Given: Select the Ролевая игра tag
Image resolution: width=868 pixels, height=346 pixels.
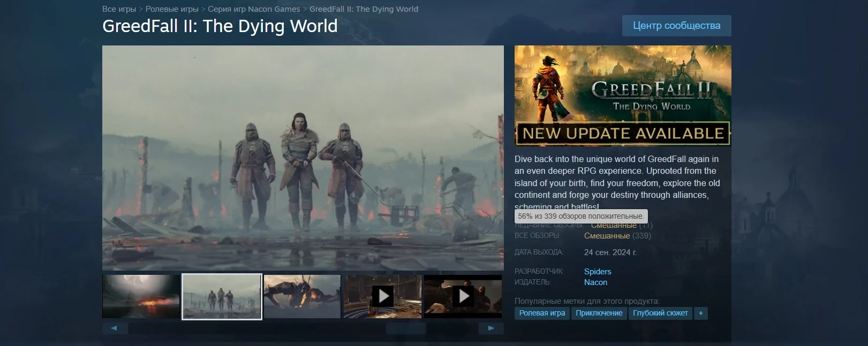Looking at the screenshot, I should 542,313.
